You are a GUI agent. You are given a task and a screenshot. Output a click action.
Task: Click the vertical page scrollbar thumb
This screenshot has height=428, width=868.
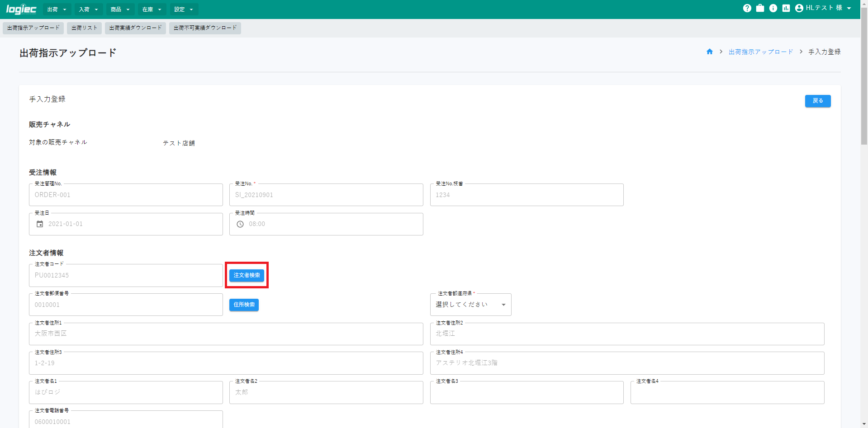[x=864, y=76]
